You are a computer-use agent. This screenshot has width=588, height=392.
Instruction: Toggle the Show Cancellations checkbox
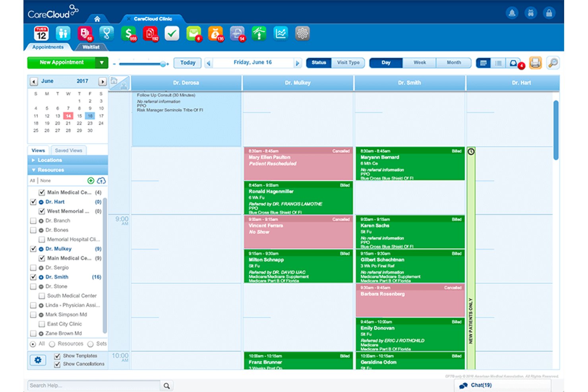[x=57, y=364]
